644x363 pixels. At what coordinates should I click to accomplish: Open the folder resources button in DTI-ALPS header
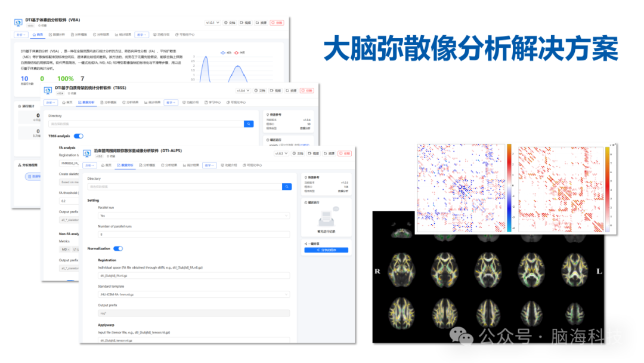click(x=329, y=153)
